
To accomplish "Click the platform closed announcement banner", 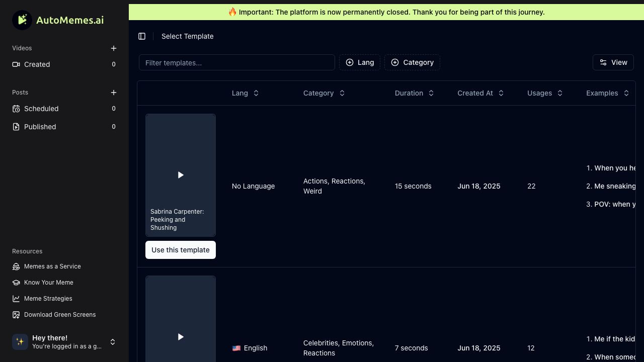I will 386,12.
